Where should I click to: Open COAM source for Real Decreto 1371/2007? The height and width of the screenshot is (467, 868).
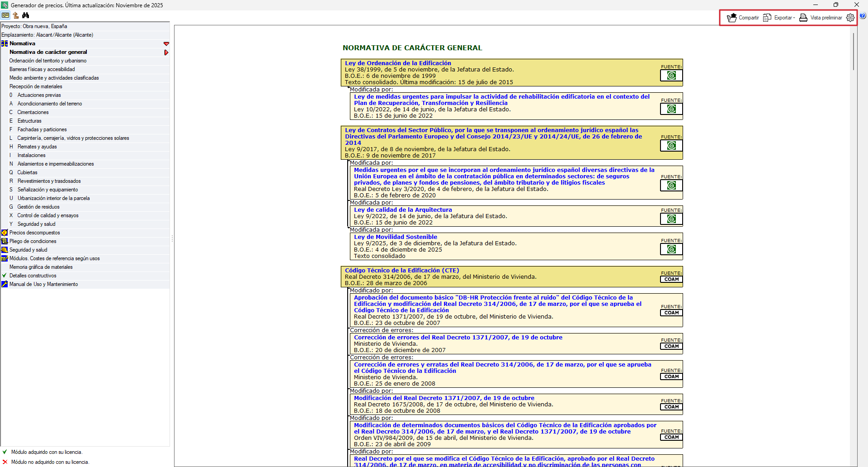tap(671, 313)
